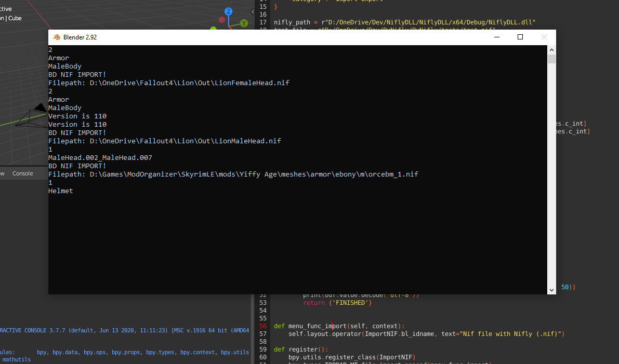The image size is (619, 364).
Task: Click the nifly_path line in text editor
Action: tap(405, 22)
